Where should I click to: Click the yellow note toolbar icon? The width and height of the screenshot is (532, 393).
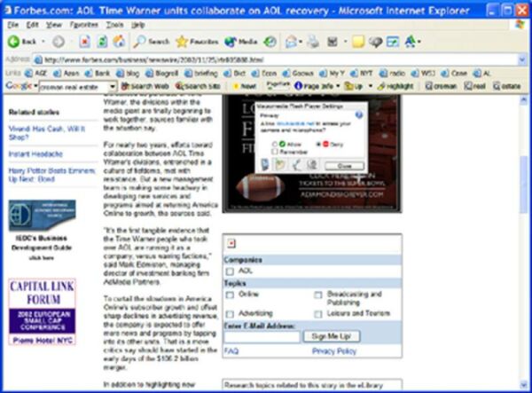pos(358,42)
